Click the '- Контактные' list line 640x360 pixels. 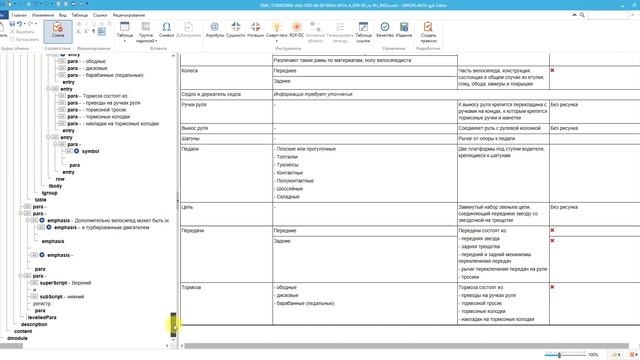[x=288, y=173]
